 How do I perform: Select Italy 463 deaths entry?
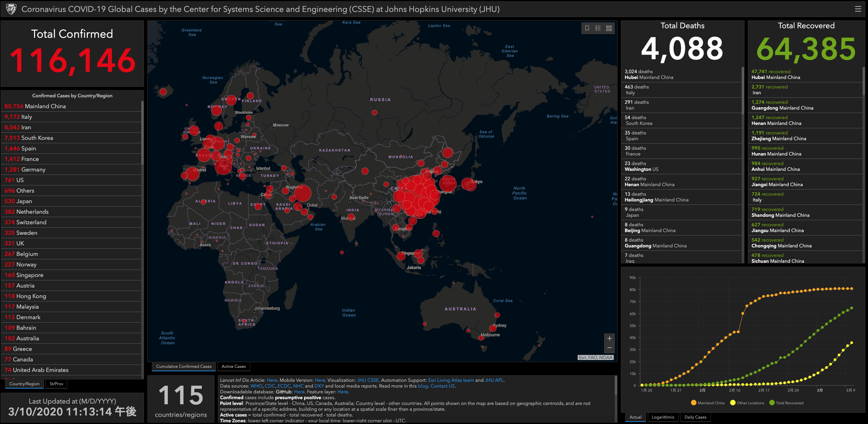(x=681, y=90)
